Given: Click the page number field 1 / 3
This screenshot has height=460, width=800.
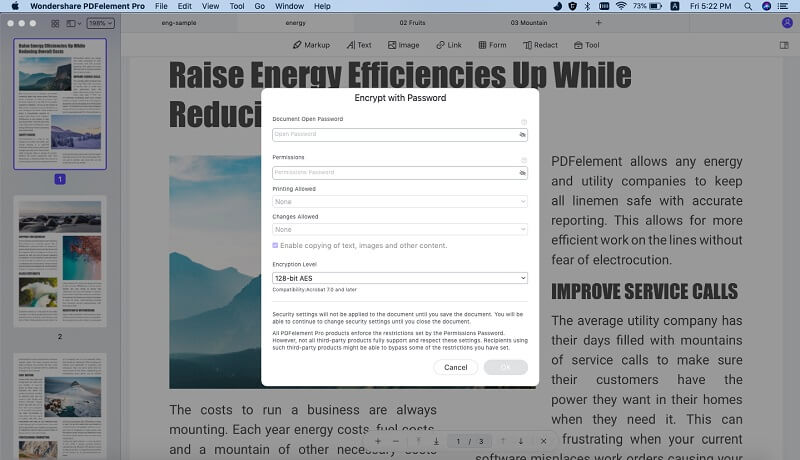Looking at the screenshot, I should 469,441.
